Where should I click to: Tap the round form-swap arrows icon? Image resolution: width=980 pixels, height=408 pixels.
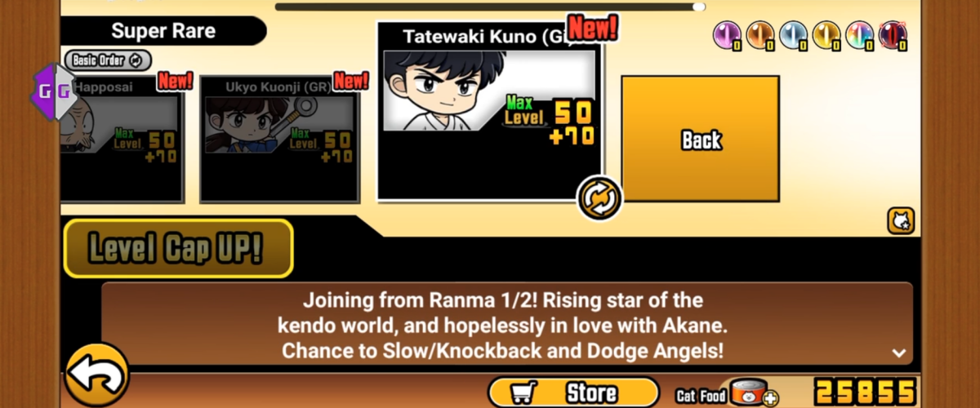[599, 197]
